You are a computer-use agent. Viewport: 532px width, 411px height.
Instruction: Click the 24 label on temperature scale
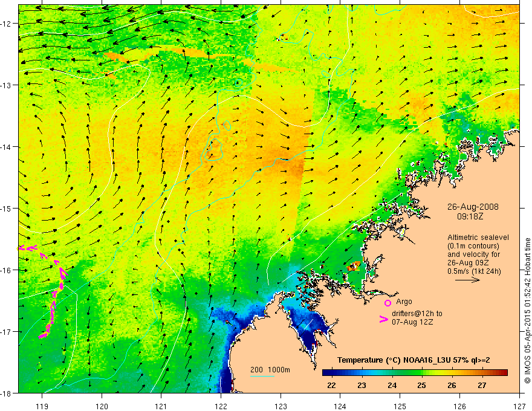[x=392, y=385]
